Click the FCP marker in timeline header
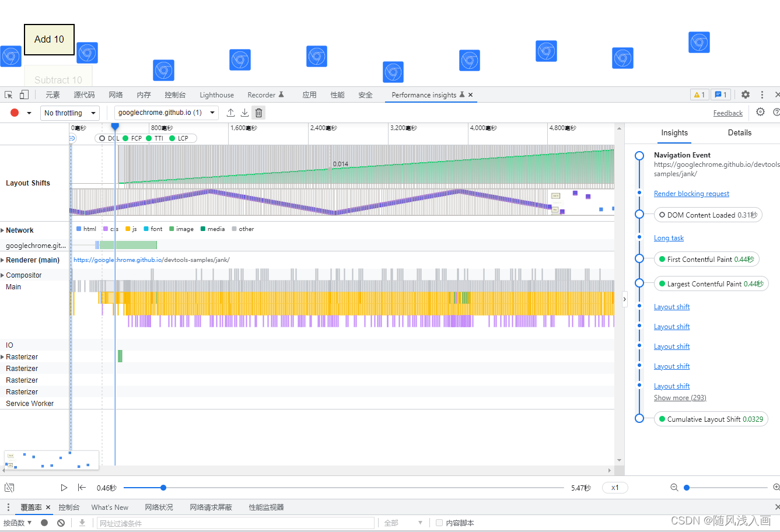 (132, 138)
